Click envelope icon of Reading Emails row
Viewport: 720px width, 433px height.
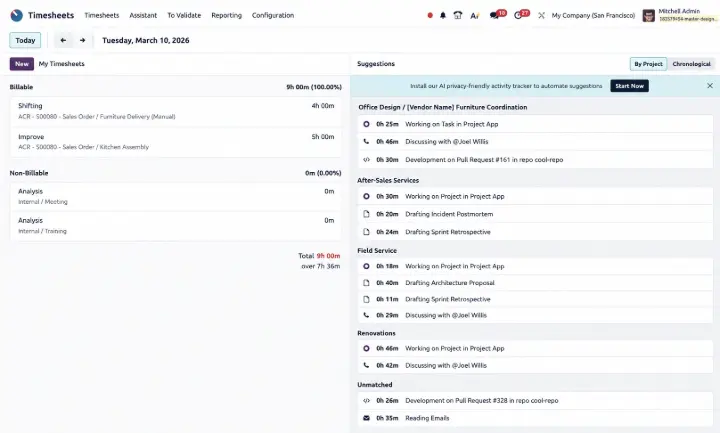tap(366, 418)
